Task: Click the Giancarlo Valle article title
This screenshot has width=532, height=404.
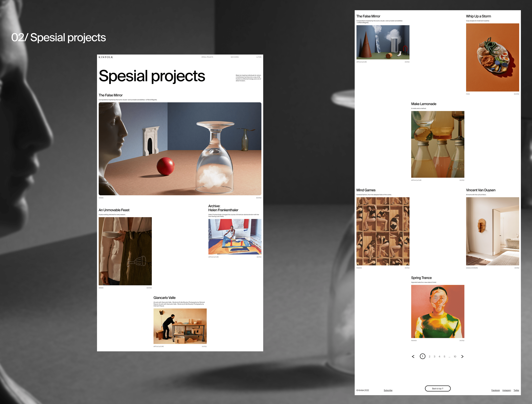Action: [x=164, y=298]
